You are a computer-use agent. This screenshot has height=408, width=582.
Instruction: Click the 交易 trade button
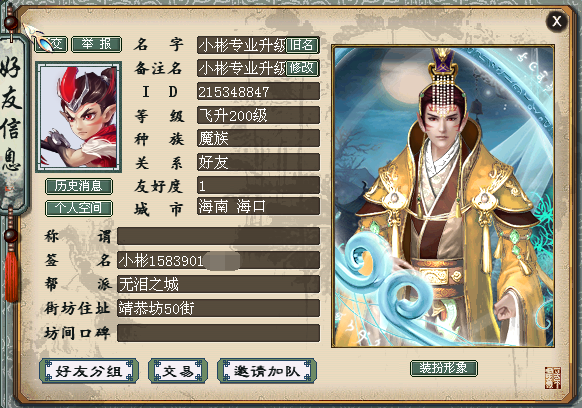(x=178, y=371)
